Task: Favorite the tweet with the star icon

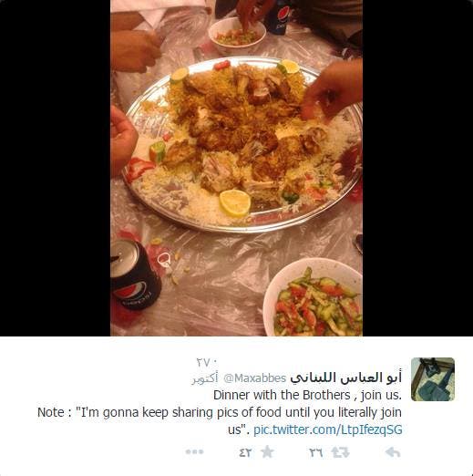Action: tap(267, 452)
